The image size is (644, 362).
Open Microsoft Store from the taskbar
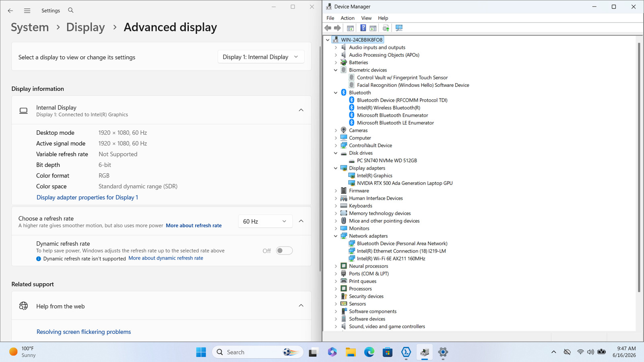(388, 352)
